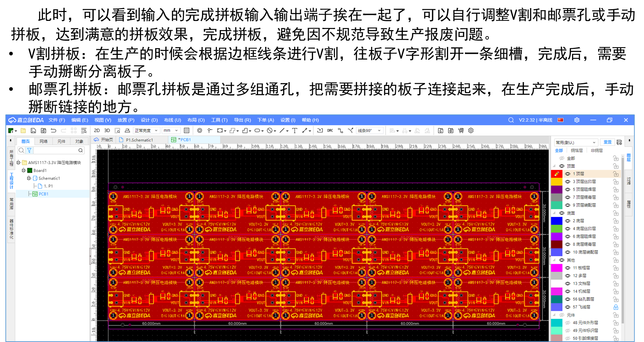Show the 48 元件外形层 layer

point(568,323)
